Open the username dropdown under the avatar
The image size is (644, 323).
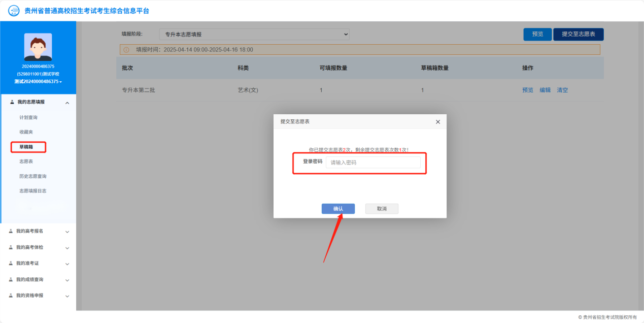pos(38,82)
